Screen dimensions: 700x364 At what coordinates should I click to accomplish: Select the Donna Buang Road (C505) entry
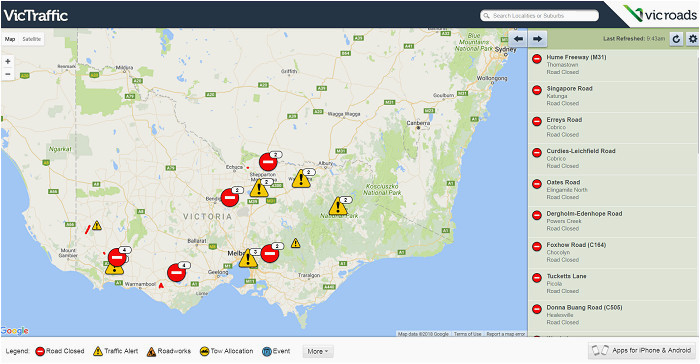(613, 315)
